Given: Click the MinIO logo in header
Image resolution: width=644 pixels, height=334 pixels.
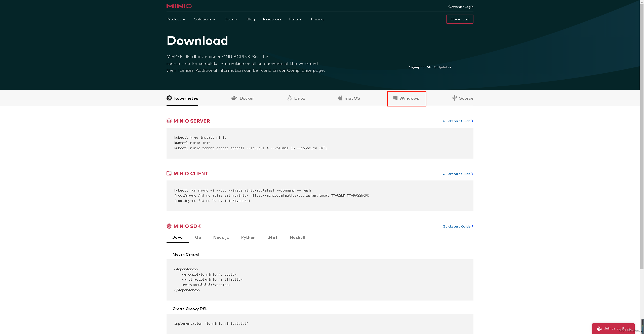Looking at the screenshot, I should click(x=179, y=6).
